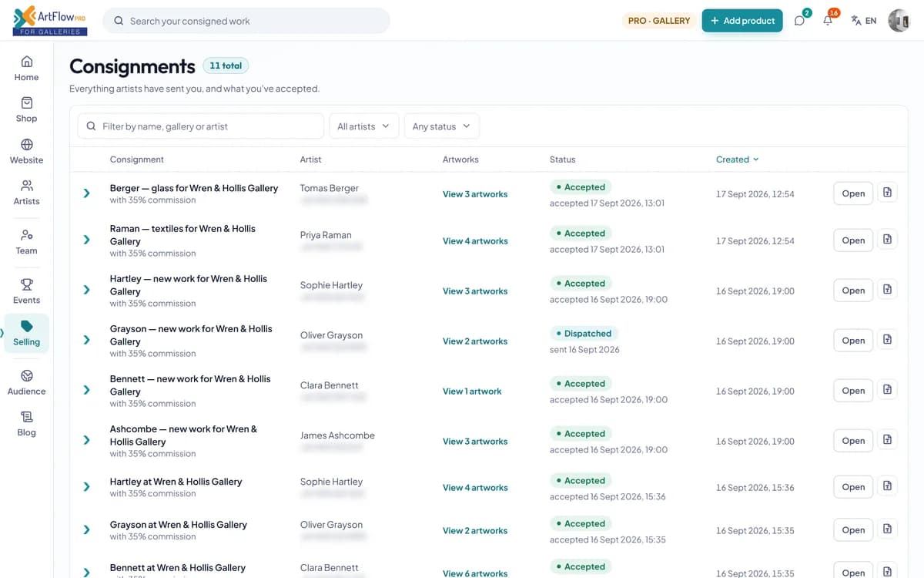Open Website section in sidebar
The height and width of the screenshot is (578, 924).
point(26,151)
